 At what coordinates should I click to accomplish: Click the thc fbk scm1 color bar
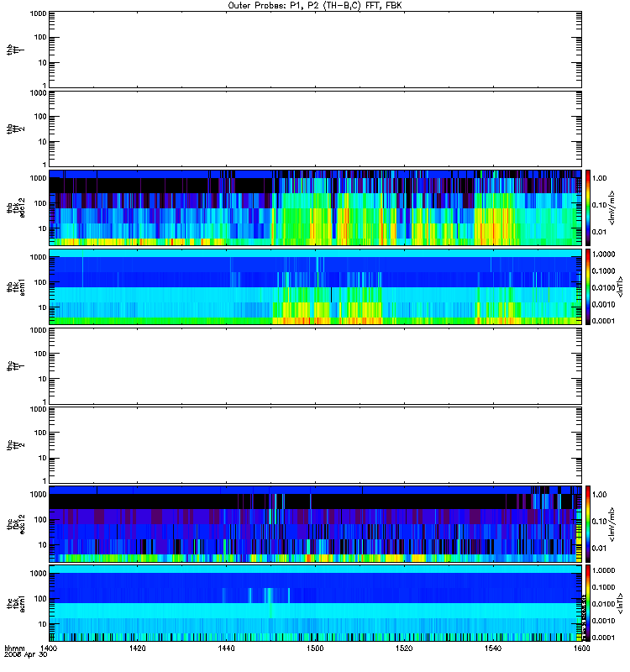point(588,603)
